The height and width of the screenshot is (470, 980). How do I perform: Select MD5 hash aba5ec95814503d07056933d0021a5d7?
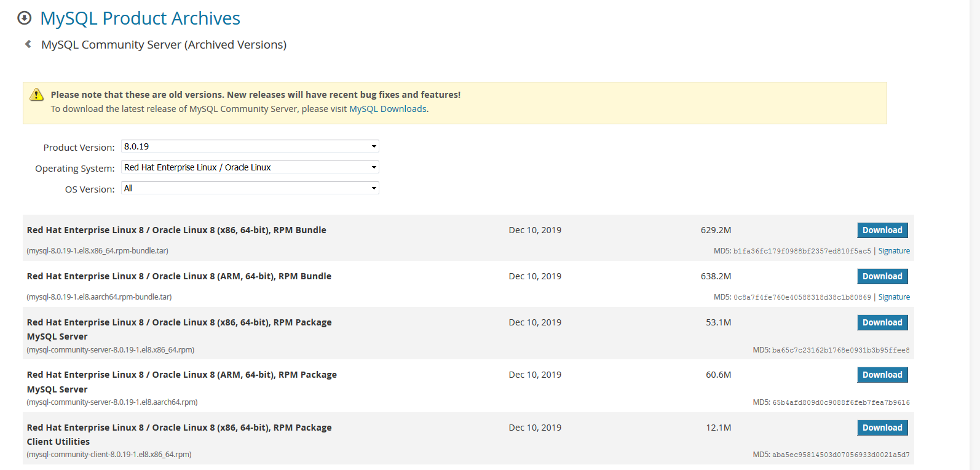841,455
